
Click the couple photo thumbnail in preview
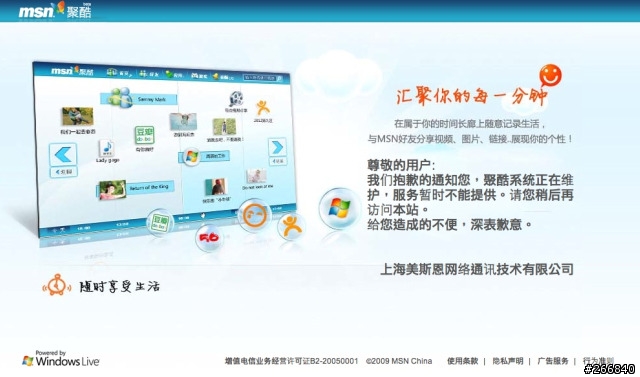(x=77, y=117)
